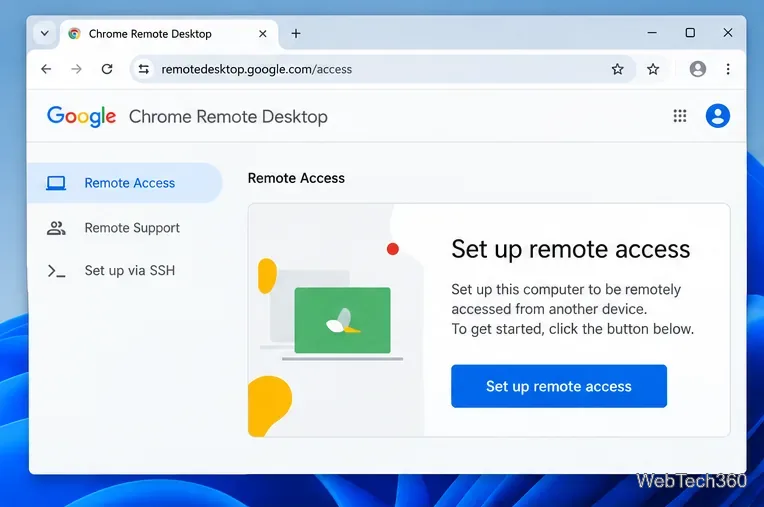View site information icon in address bar
Image resolution: width=764 pixels, height=507 pixels.
(144, 69)
